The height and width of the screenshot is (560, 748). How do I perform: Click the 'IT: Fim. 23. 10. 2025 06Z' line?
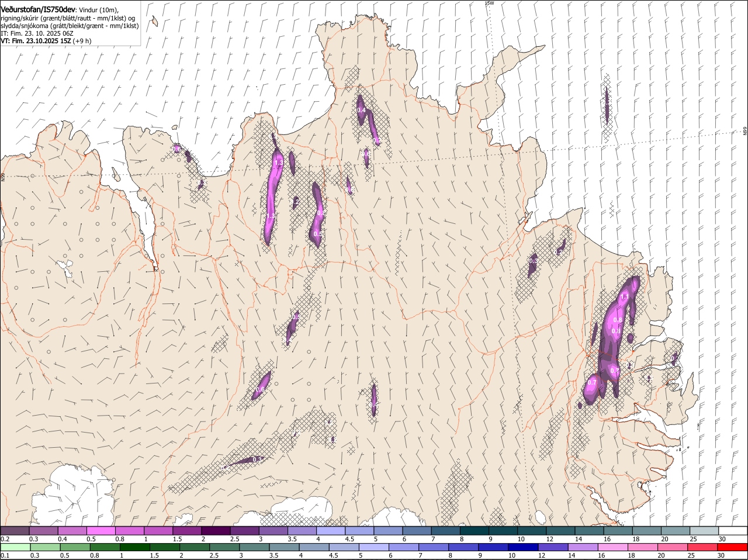tap(37, 33)
